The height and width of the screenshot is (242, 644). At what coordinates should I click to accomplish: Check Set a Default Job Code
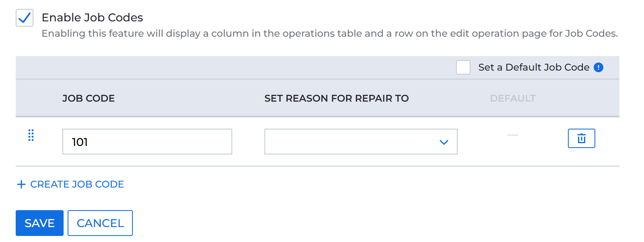click(x=463, y=67)
